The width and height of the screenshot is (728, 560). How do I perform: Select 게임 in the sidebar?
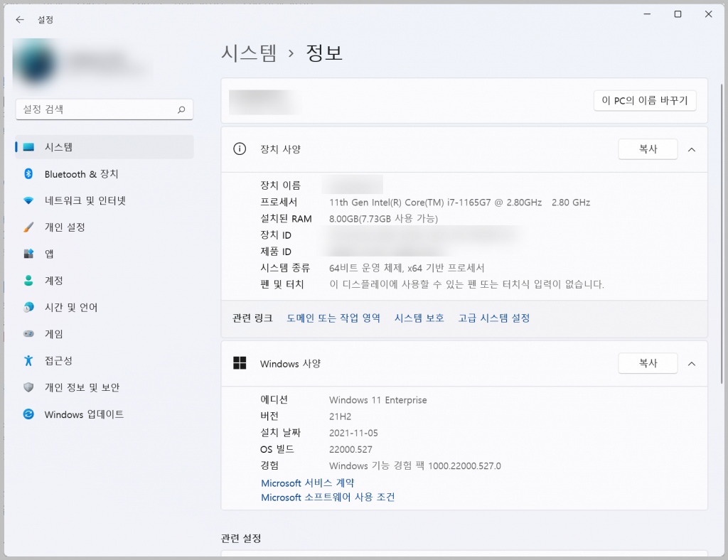[x=105, y=333]
